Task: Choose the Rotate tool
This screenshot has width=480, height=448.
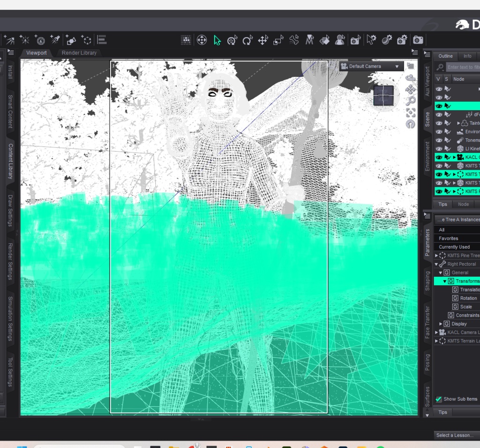Action: (247, 40)
